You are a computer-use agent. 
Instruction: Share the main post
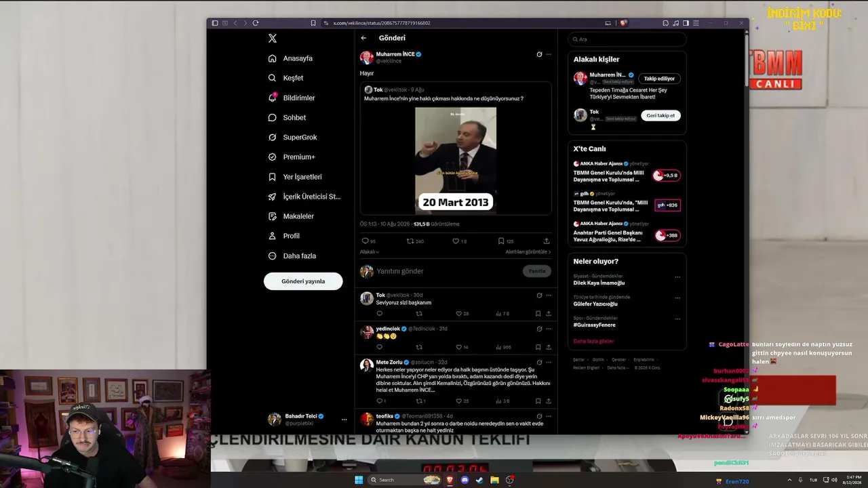click(547, 241)
